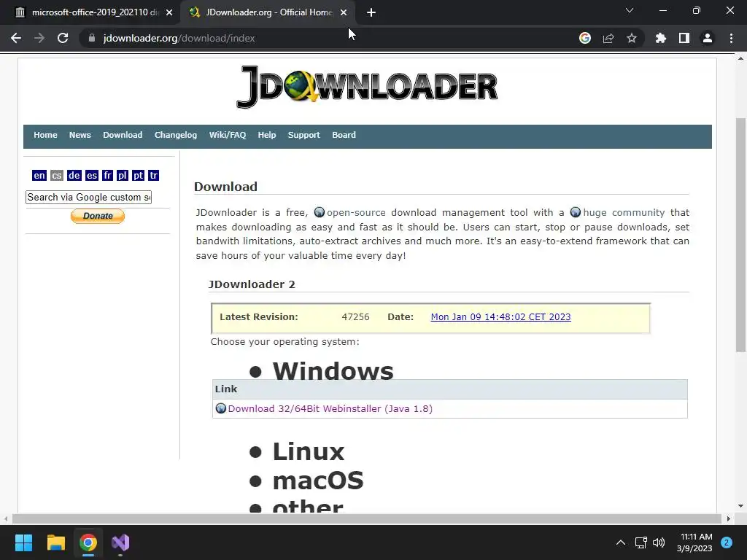Open the tab search dropdown
This screenshot has width=747, height=560.
(630, 10)
